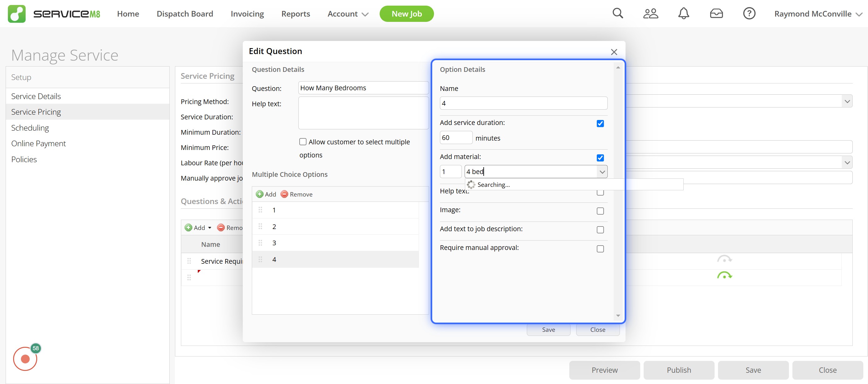Screen dimensions: 868x384
Task: Click the ServiceM8 logo icon
Action: pyautogui.click(x=17, y=14)
